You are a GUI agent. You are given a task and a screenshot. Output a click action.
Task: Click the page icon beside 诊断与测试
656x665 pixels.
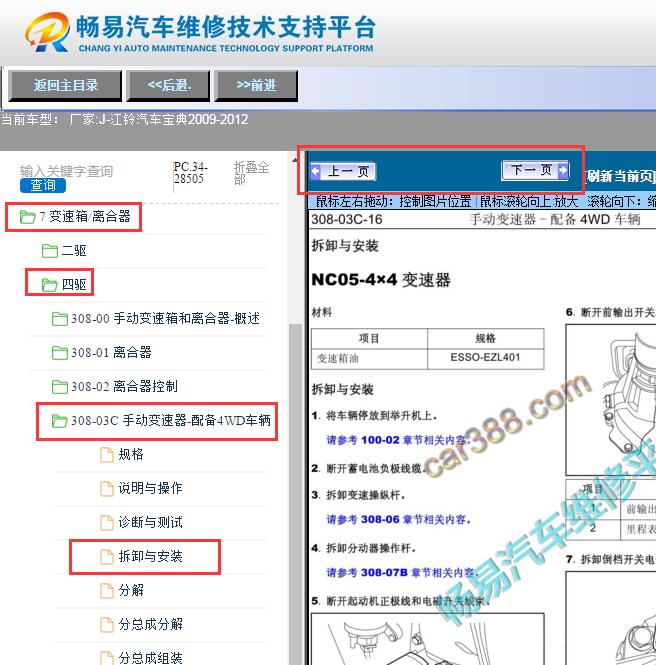click(x=107, y=522)
